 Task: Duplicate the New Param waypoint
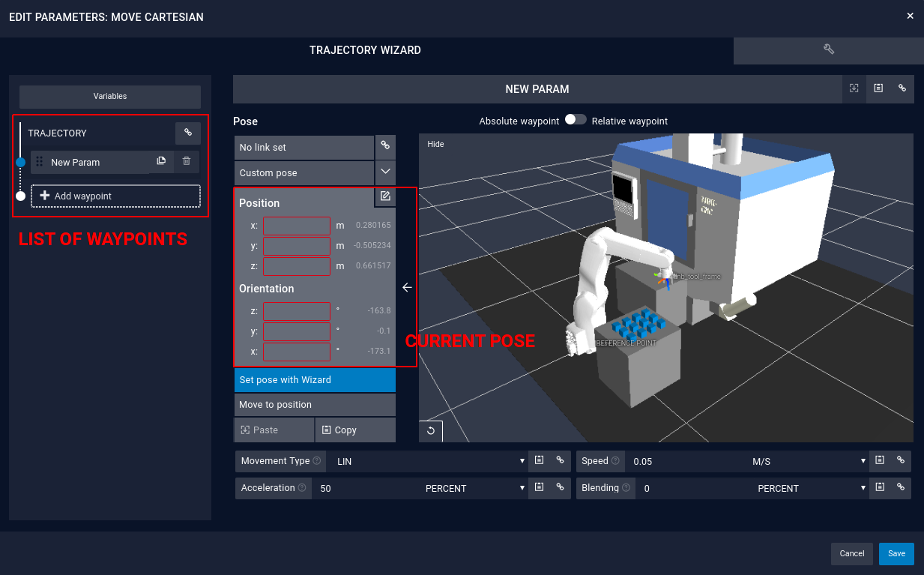tap(161, 161)
